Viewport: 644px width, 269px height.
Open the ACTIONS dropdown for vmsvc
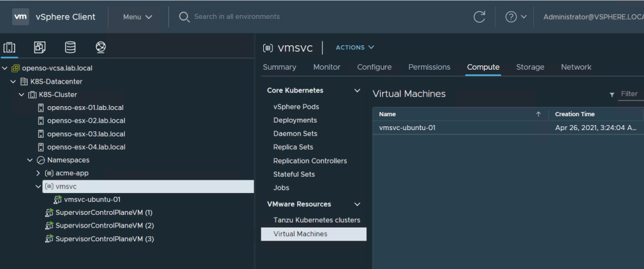354,47
